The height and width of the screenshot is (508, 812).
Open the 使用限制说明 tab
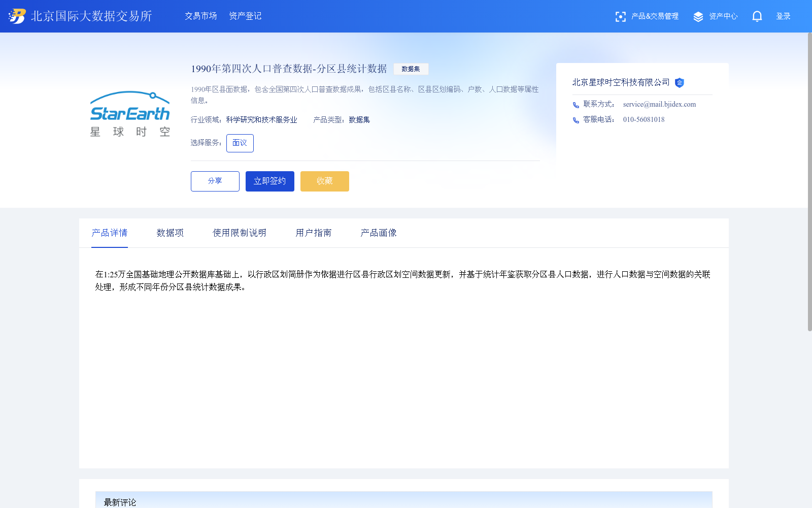click(x=239, y=233)
